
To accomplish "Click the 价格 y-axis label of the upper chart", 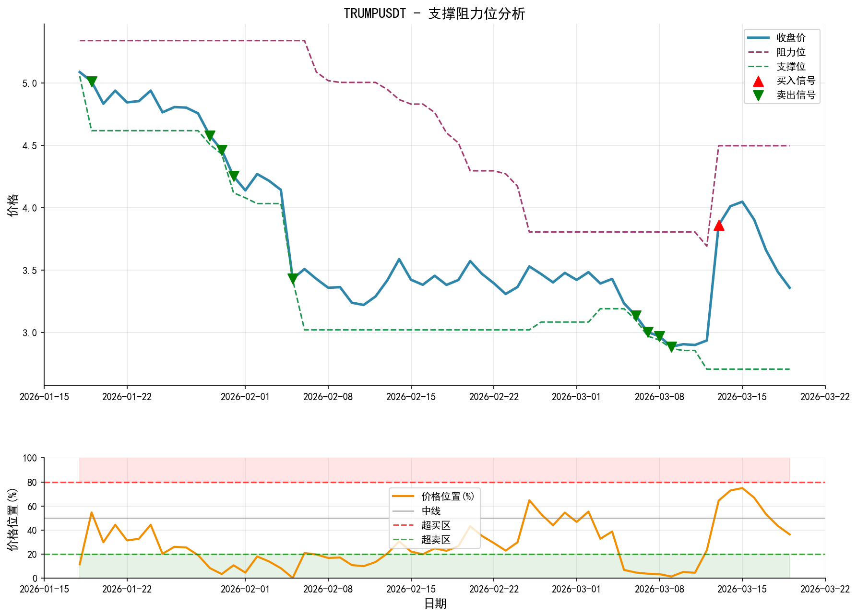I will tap(13, 205).
